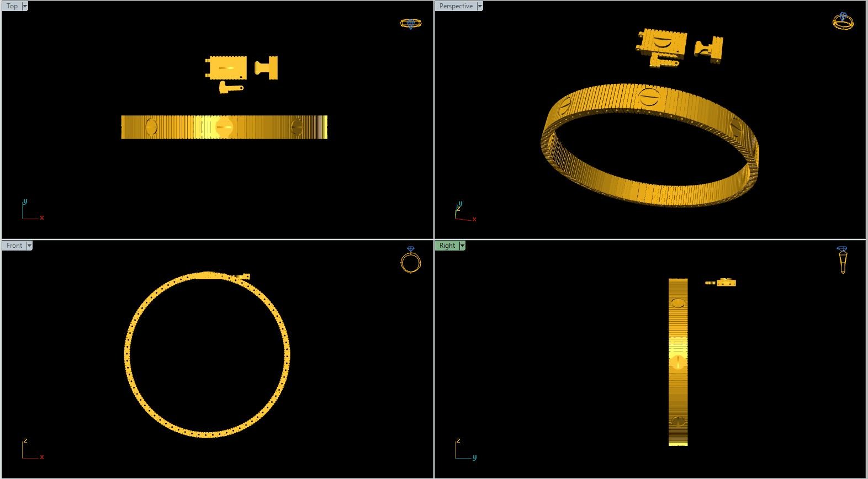
Task: Click the ring view icon in Front viewport
Action: coord(410,260)
